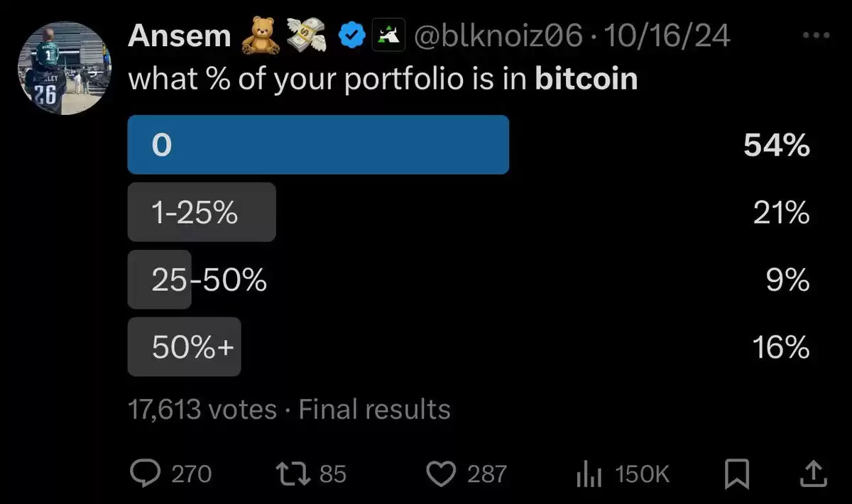Click the affiliate badge next to checkmark
Image resolution: width=852 pixels, height=504 pixels.
pyautogui.click(x=388, y=37)
